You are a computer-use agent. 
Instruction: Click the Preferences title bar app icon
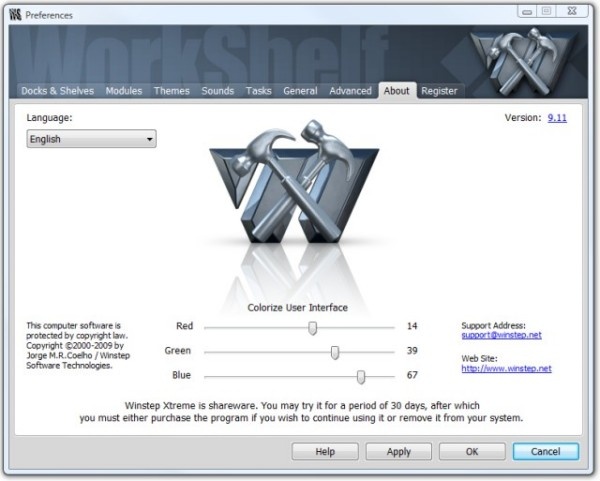pyautogui.click(x=15, y=15)
